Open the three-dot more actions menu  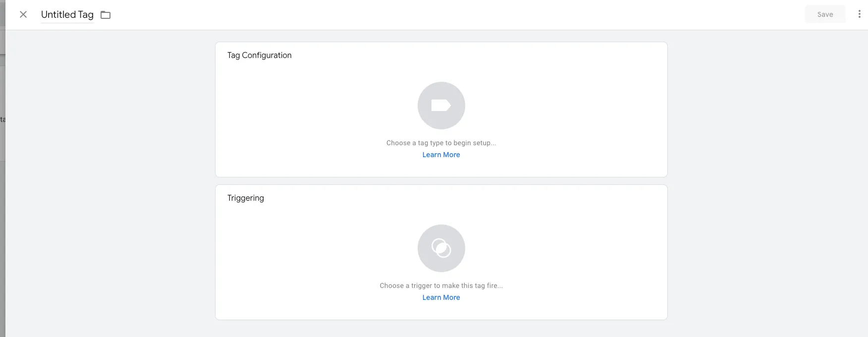[x=859, y=14]
